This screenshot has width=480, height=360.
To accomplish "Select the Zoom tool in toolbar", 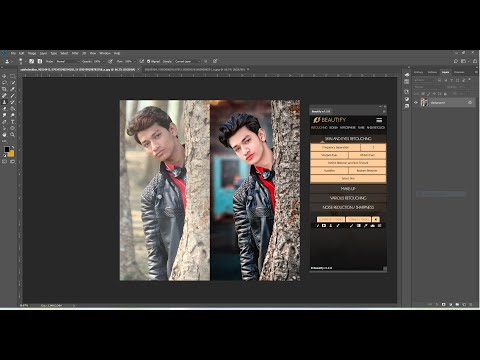I will tap(12, 135).
